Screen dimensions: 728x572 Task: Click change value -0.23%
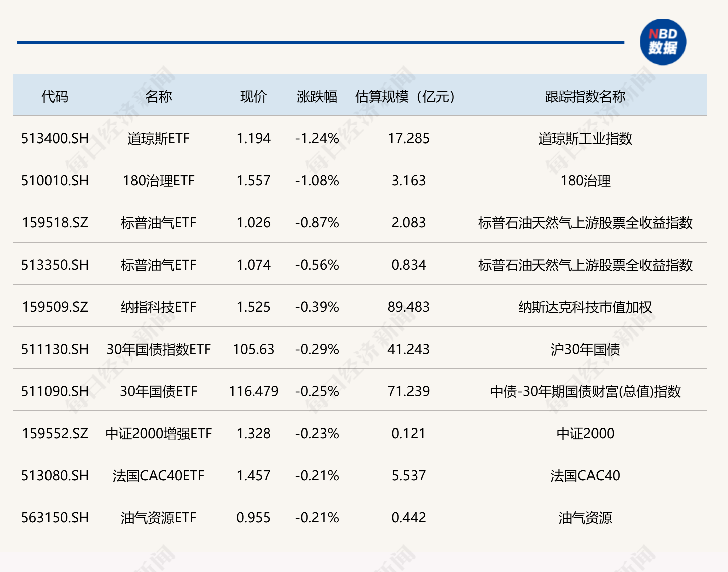317,434
